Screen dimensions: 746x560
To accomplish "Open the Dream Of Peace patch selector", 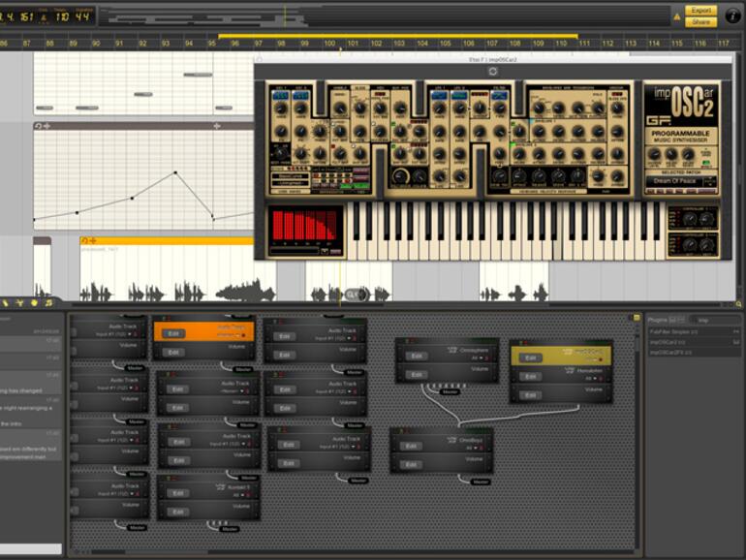I will 681,181.
